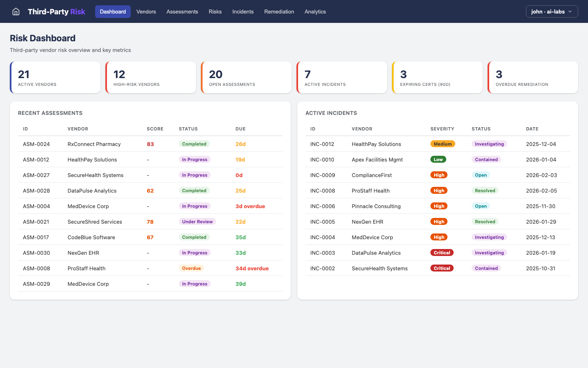This screenshot has width=588, height=368.
Task: Click the Dashboard nav item
Action: 113,11
